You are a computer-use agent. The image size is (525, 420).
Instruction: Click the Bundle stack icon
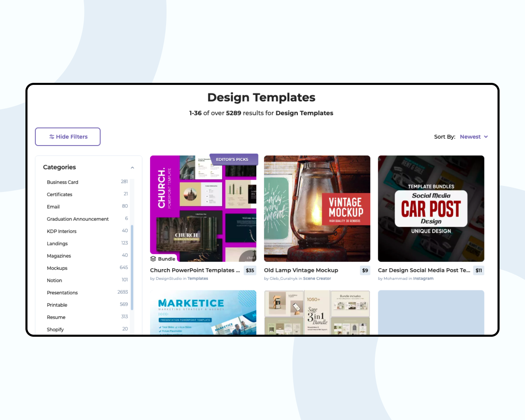pos(153,259)
